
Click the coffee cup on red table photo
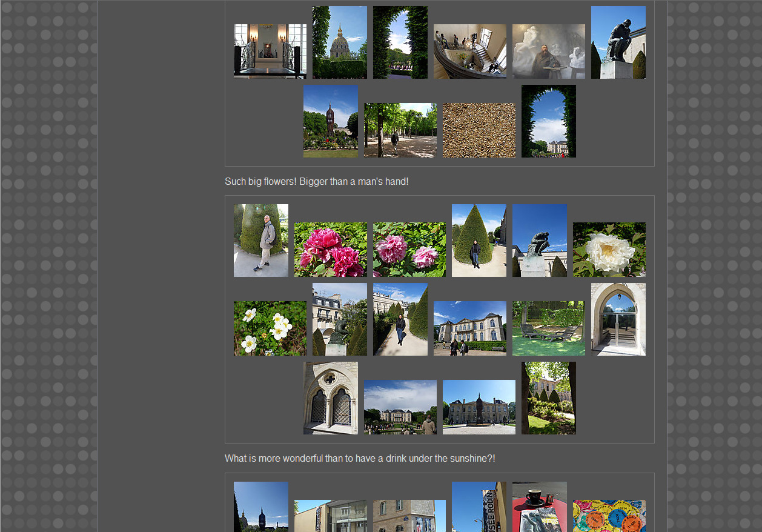point(539,507)
